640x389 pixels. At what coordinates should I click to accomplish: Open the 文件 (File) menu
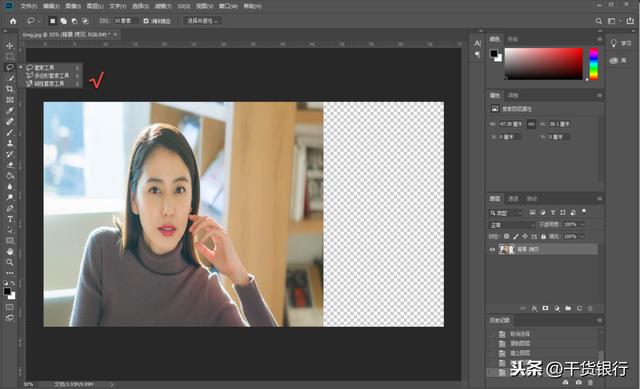pos(29,6)
